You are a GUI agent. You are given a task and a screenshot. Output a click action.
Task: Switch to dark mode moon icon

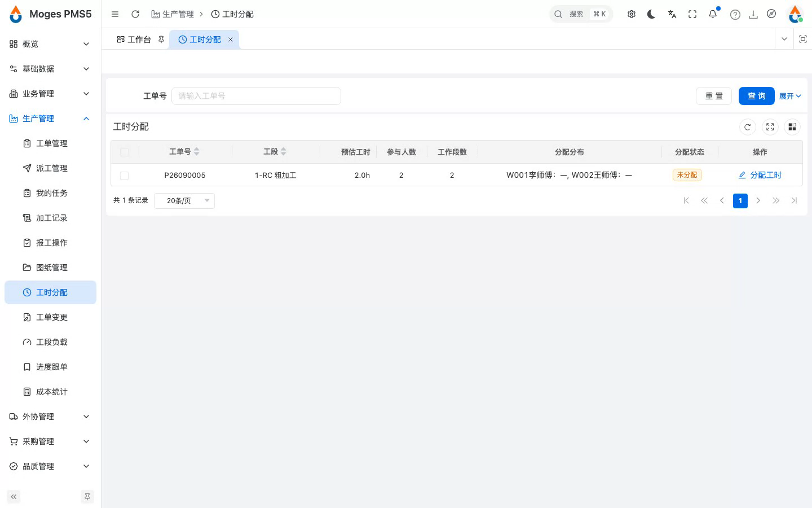(x=652, y=14)
